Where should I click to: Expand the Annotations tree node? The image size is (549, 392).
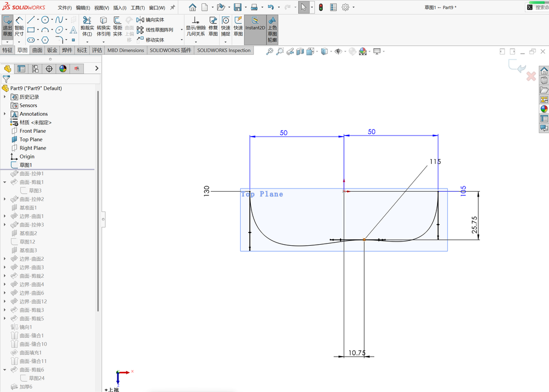point(4,114)
